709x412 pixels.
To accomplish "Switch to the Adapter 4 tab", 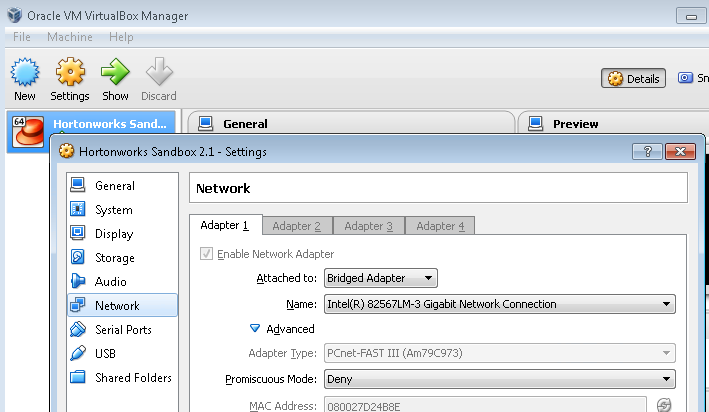I will pyautogui.click(x=440, y=226).
